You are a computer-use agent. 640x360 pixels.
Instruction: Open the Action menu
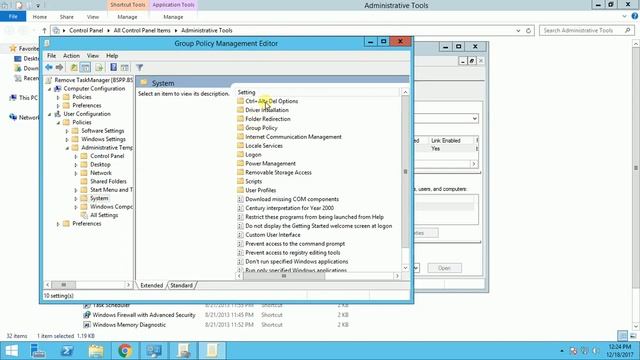71,56
